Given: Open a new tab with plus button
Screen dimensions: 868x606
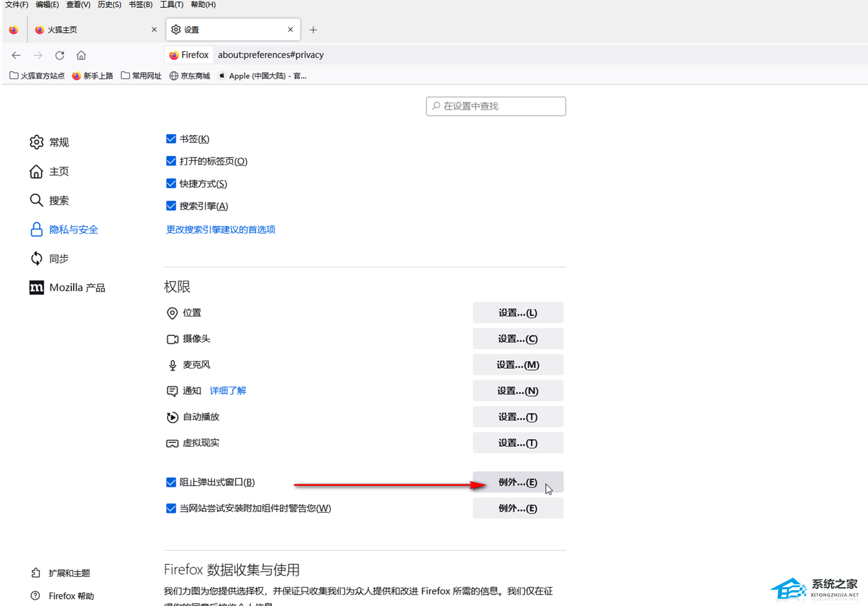Looking at the screenshot, I should [313, 30].
